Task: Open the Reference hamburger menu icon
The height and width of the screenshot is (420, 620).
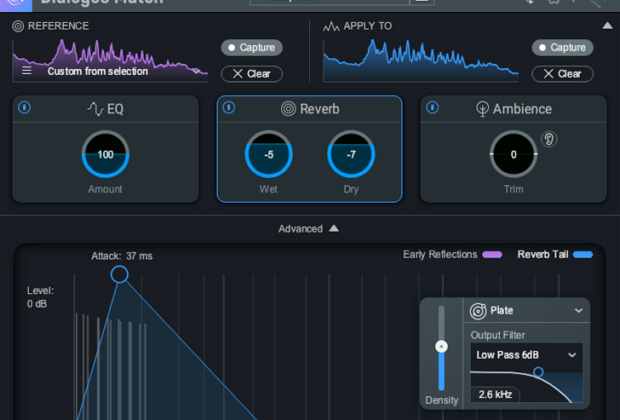Action: click(27, 71)
